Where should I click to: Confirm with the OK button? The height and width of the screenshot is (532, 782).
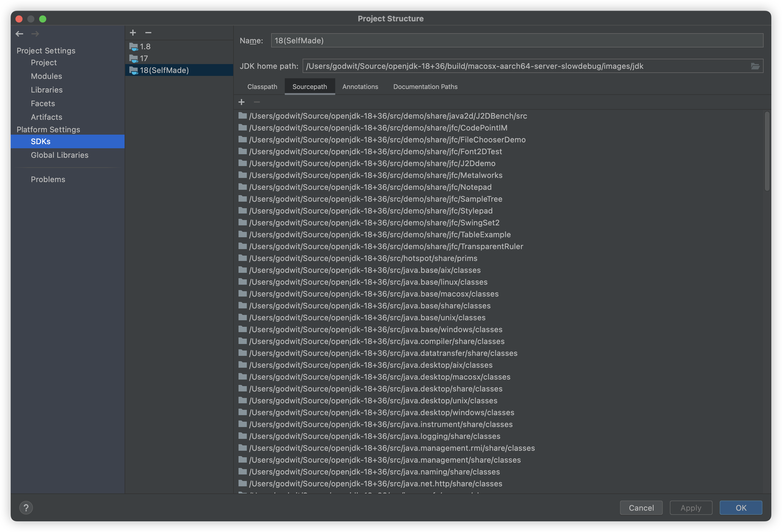[740, 507]
